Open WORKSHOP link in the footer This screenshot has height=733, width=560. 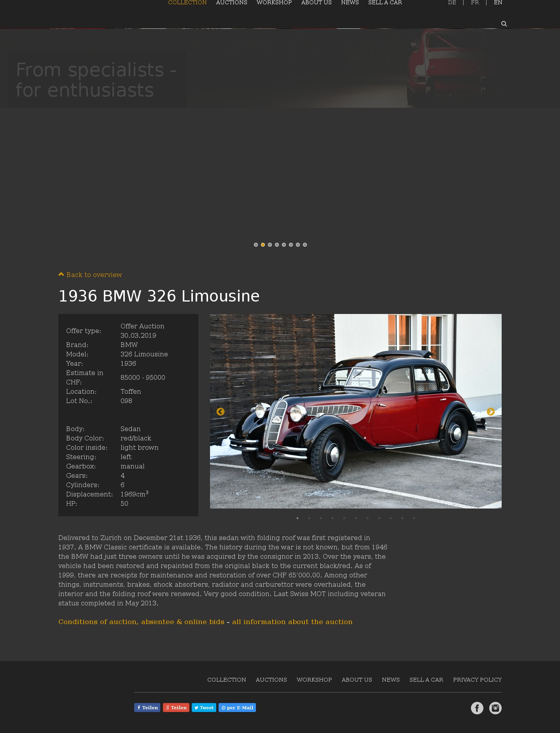click(314, 680)
